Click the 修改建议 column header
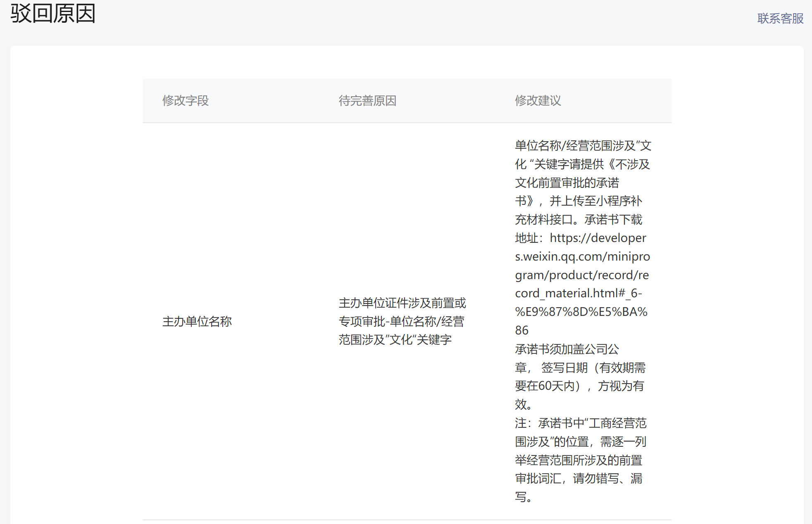Image resolution: width=812 pixels, height=524 pixels. point(538,100)
